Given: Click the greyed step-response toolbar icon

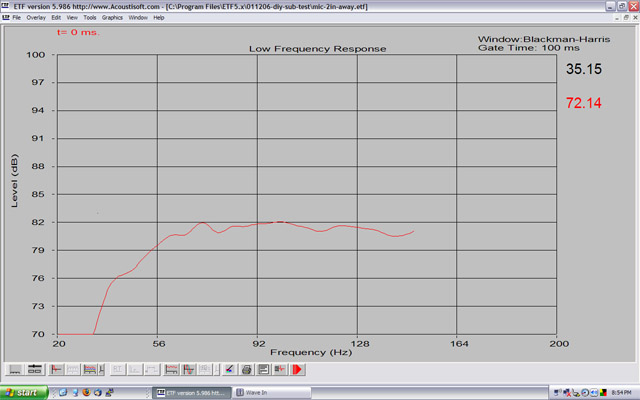Looking at the screenshot, I should point(151,369).
